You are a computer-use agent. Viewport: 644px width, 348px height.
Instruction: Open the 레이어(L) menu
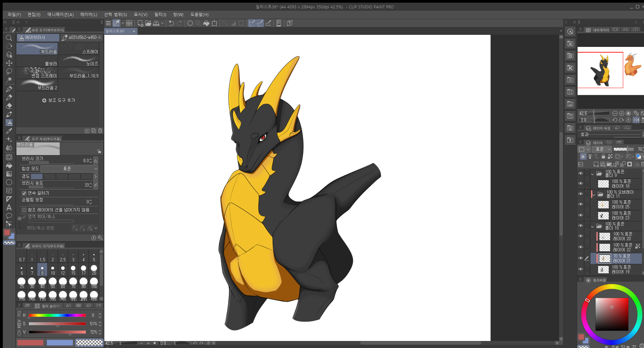pyautogui.click(x=89, y=14)
